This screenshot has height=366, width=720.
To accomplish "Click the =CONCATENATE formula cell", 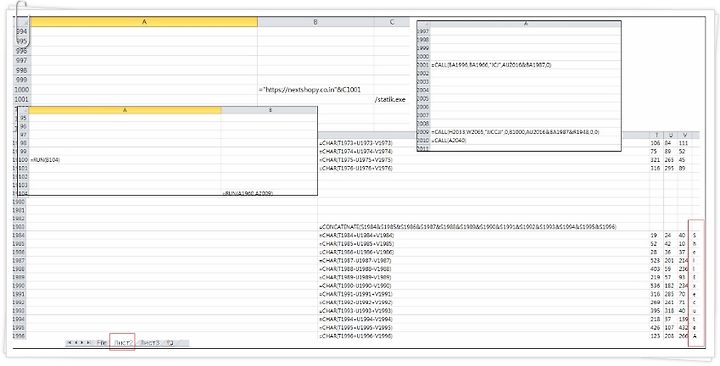I will [x=467, y=227].
